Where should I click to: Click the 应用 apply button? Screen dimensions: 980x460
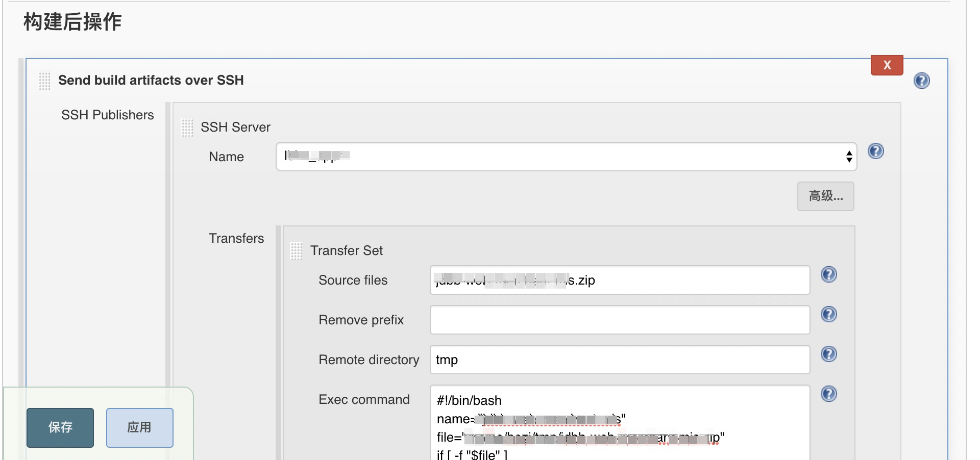(x=139, y=427)
